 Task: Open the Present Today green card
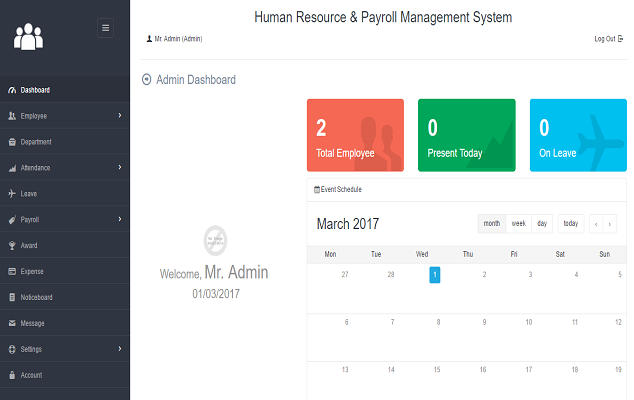coord(467,135)
